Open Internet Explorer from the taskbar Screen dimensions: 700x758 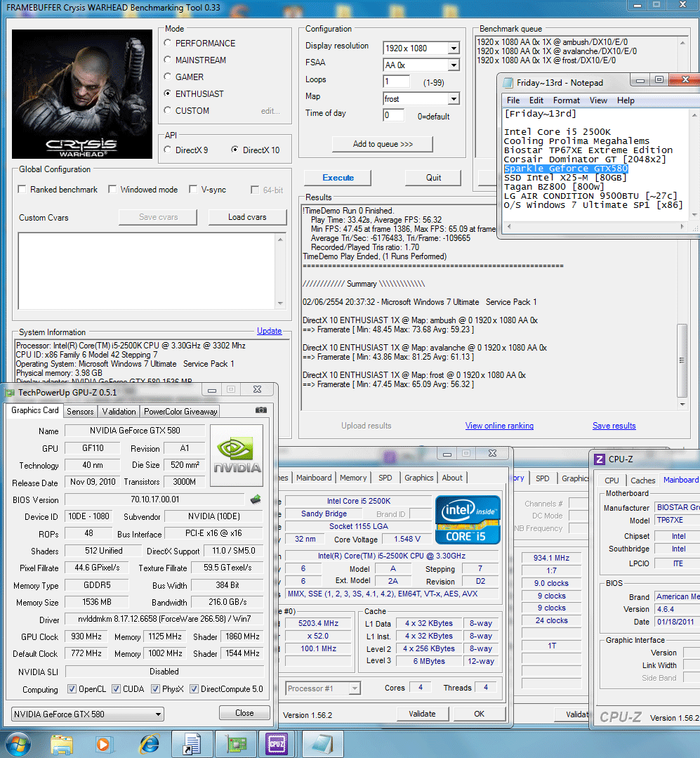(150, 745)
